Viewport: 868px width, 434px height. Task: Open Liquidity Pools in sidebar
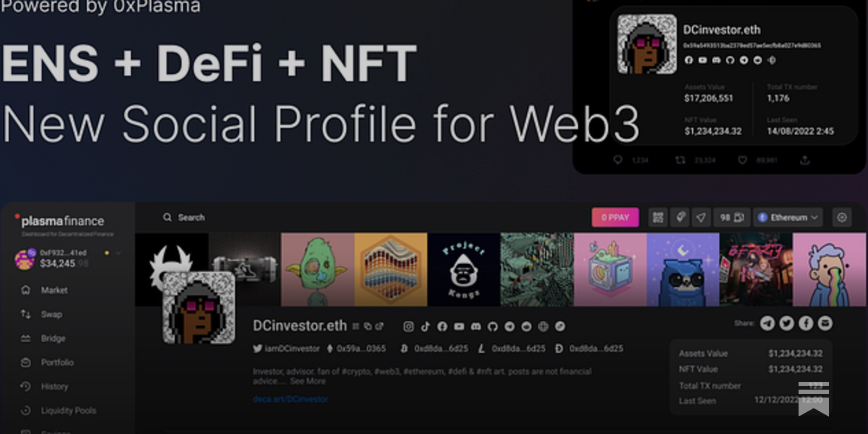point(68,410)
